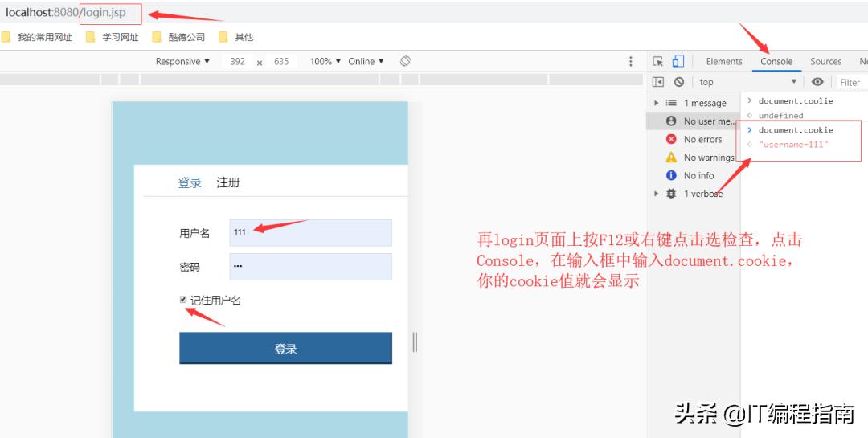Open the 我的常用网址 bookmark folder
This screenshot has height=438, width=868.
37,37
